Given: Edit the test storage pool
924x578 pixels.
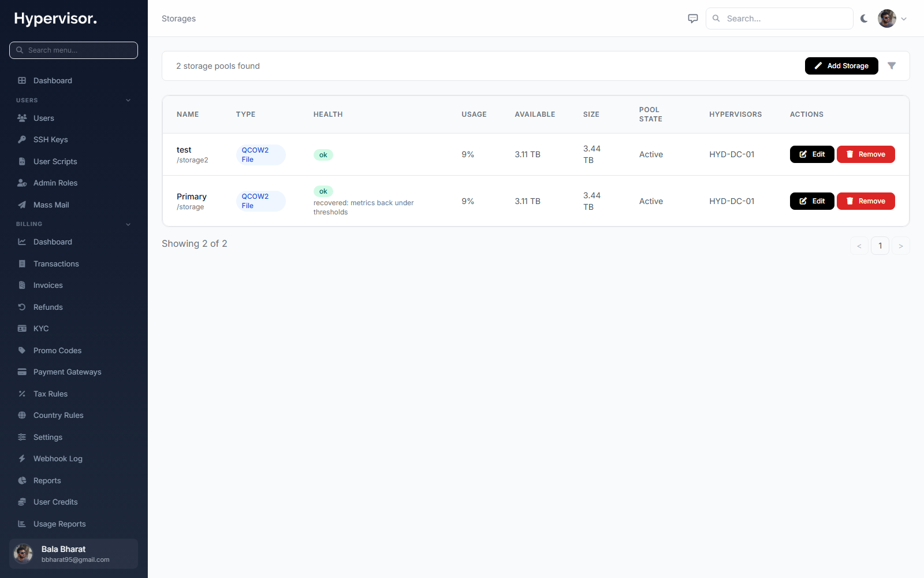Looking at the screenshot, I should coord(812,154).
